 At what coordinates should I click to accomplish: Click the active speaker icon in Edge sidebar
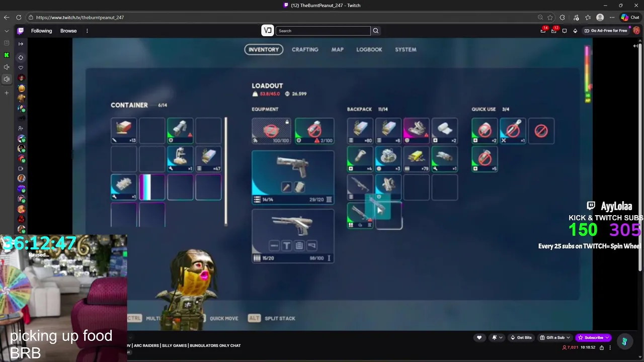coord(7,79)
